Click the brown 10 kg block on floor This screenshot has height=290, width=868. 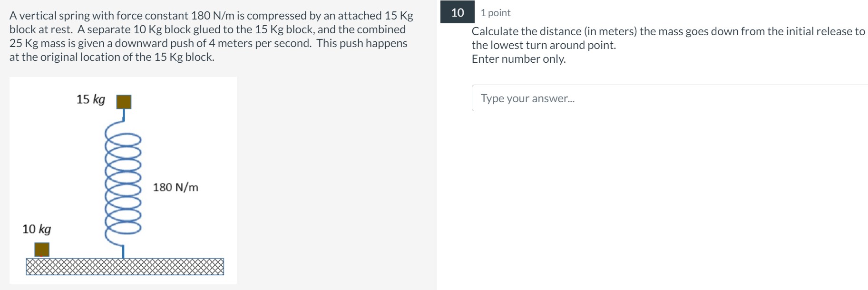pos(42,250)
